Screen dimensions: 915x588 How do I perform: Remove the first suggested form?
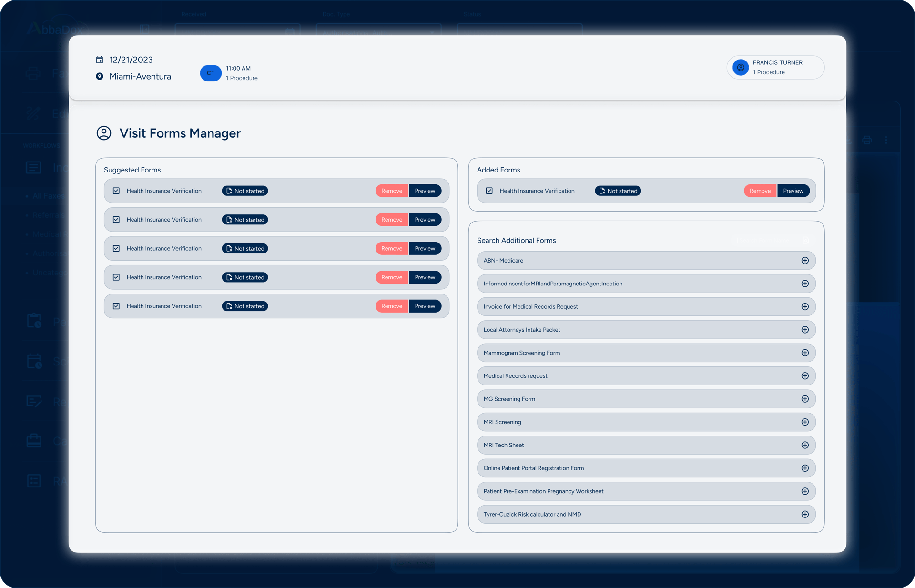point(392,191)
